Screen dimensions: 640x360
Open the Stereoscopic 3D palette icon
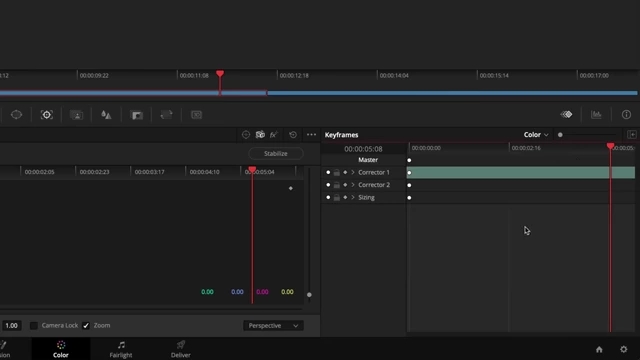[x=196, y=115]
